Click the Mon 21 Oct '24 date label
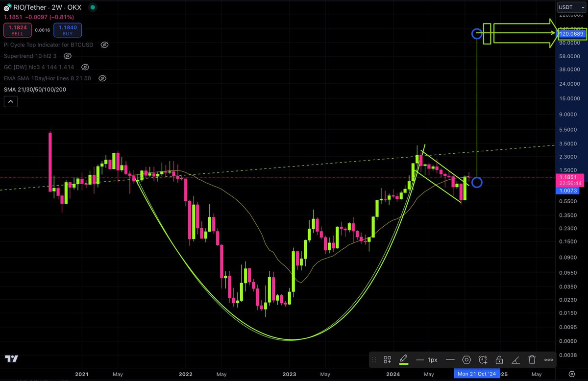The width and height of the screenshot is (588, 381). (476, 374)
